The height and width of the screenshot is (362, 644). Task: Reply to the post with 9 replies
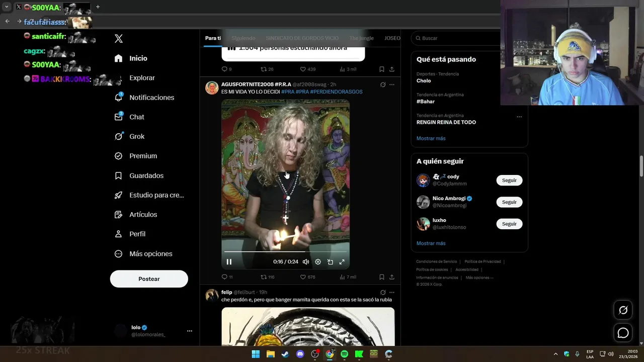tap(226, 69)
